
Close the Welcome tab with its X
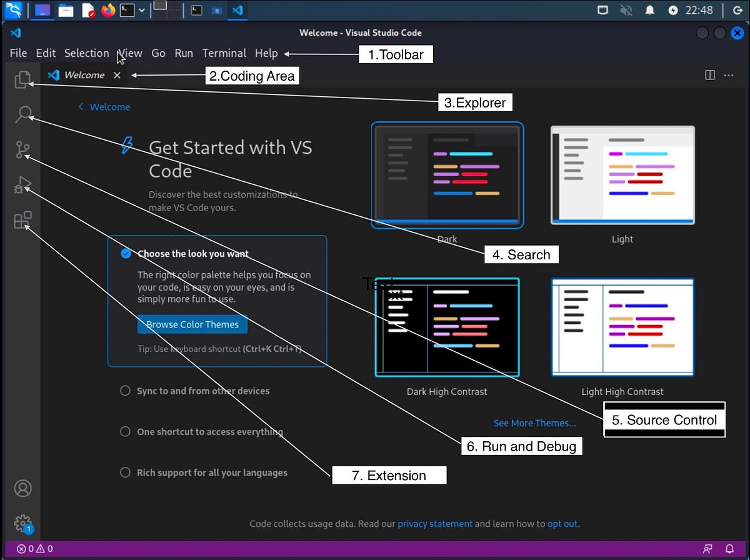coord(117,75)
